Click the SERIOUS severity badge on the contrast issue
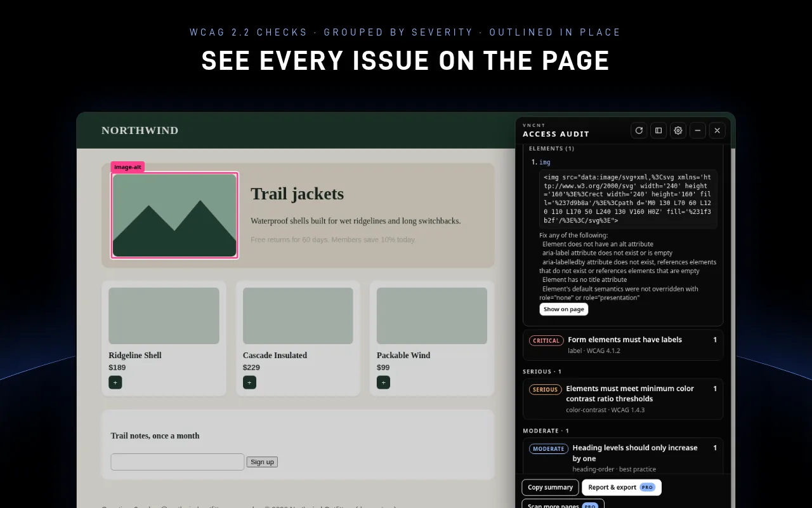The width and height of the screenshot is (812, 508). (x=545, y=389)
